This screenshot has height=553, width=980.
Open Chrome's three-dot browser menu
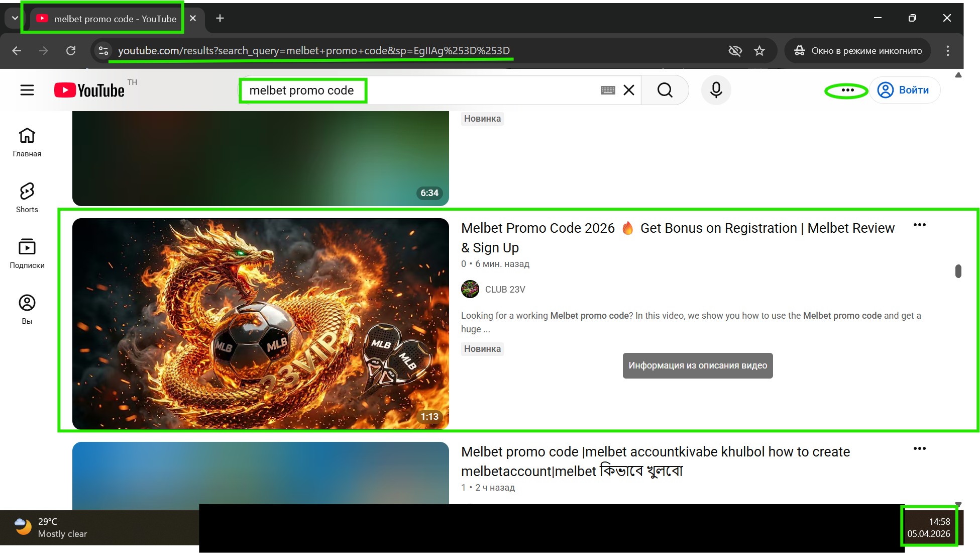(947, 51)
